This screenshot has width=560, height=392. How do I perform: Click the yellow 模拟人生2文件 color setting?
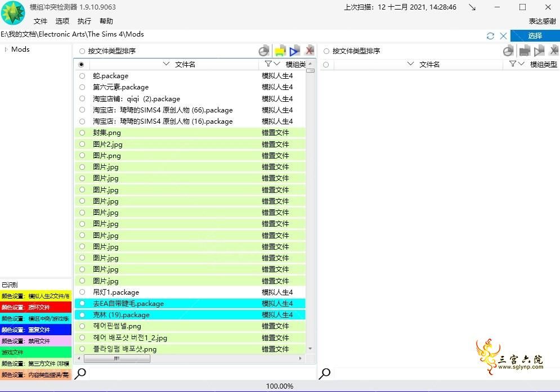tap(35, 296)
